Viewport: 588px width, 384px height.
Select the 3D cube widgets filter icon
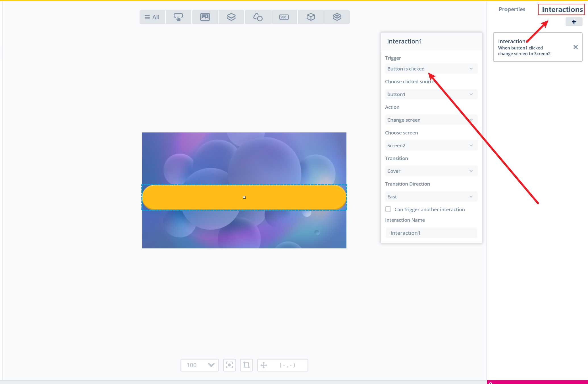pyautogui.click(x=311, y=17)
